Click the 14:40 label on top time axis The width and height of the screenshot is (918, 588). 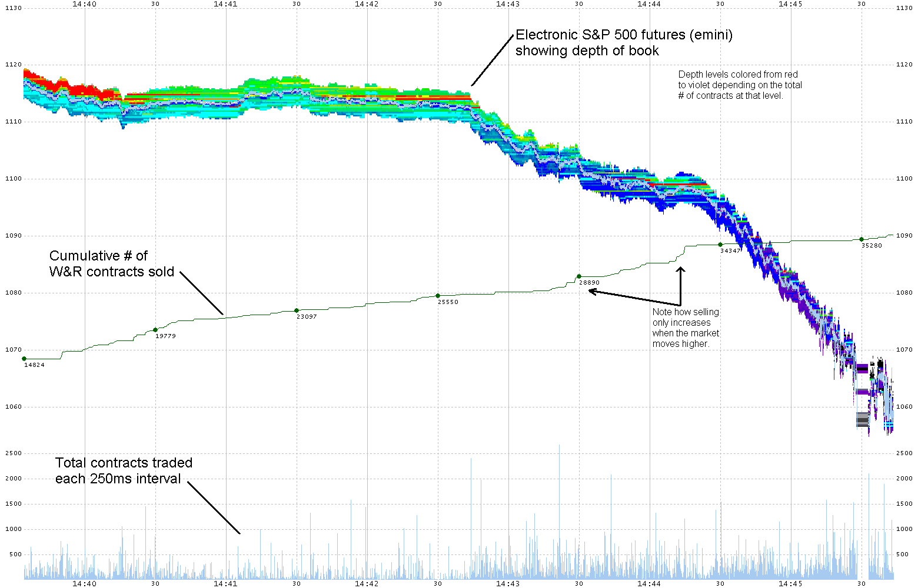[84, 4]
